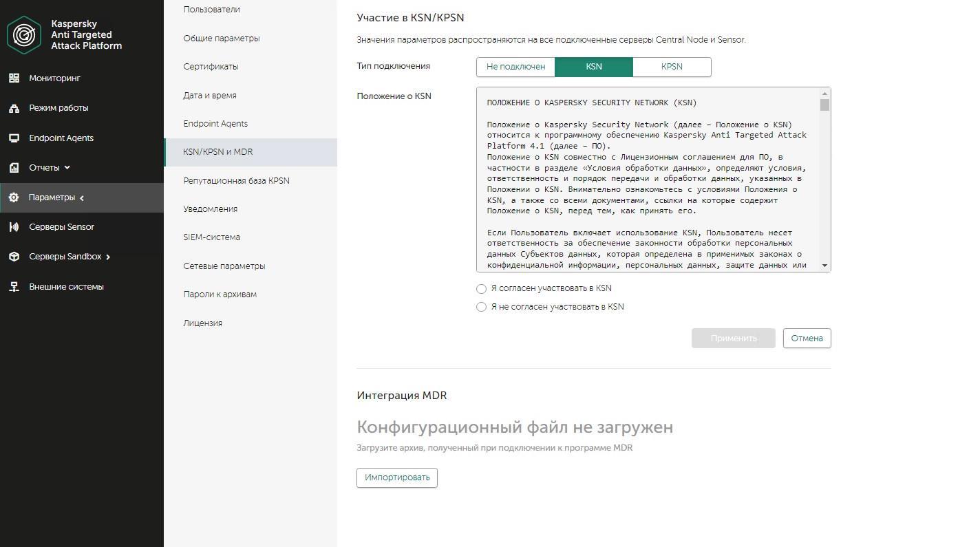Click the KSN statement scroll-down arrow

(x=825, y=266)
